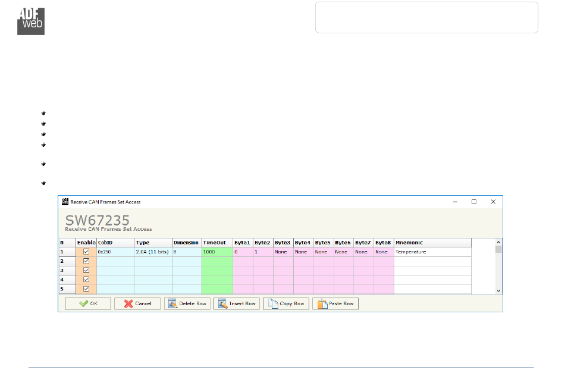The width and height of the screenshot is (565, 392).
Task: Maximize the Receive CAN Frames Set Access window
Action: pyautogui.click(x=474, y=202)
